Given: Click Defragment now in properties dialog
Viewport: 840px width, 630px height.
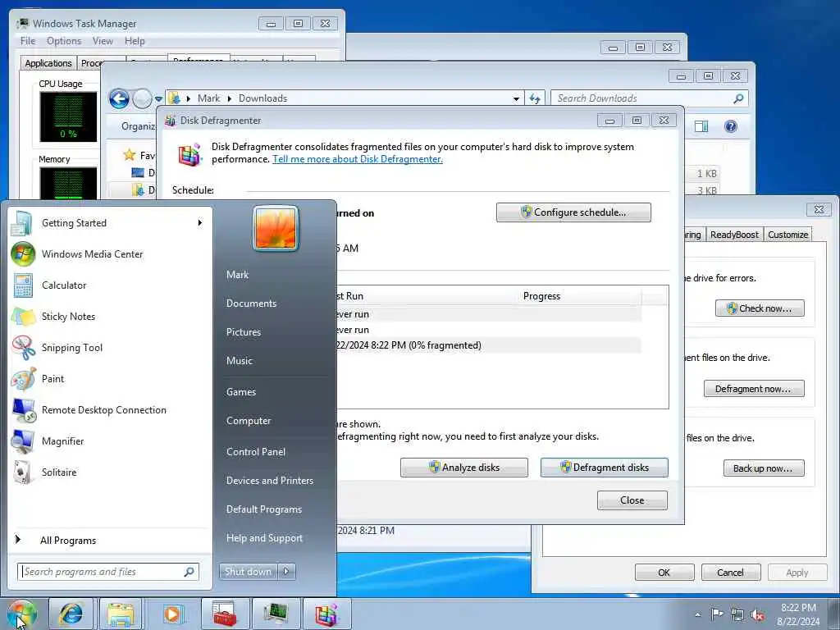Looking at the screenshot, I should tap(754, 388).
